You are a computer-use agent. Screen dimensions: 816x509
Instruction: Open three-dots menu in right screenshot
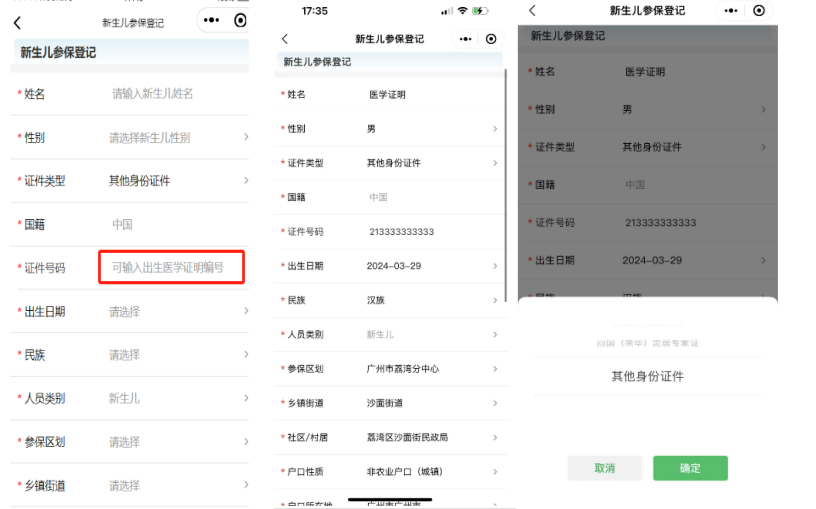(731, 10)
